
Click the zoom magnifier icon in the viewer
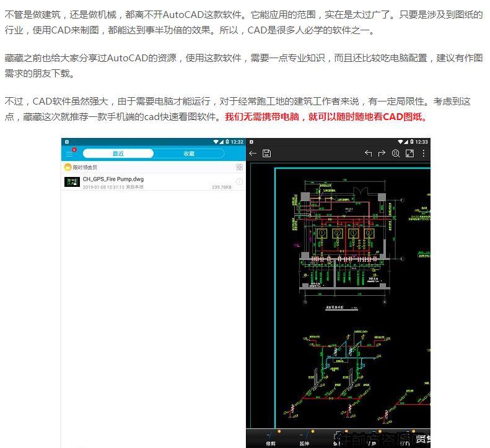point(396,153)
